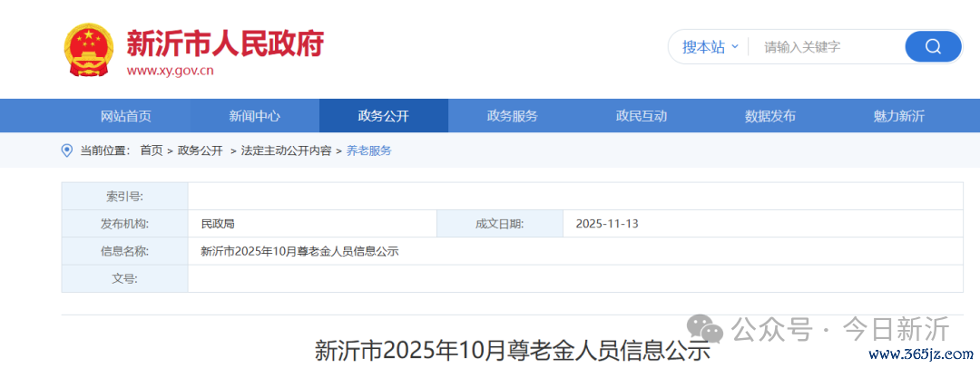Viewport: 980px width, 368px height.
Task: Click the WeChat logo in watermark
Action: tap(705, 328)
